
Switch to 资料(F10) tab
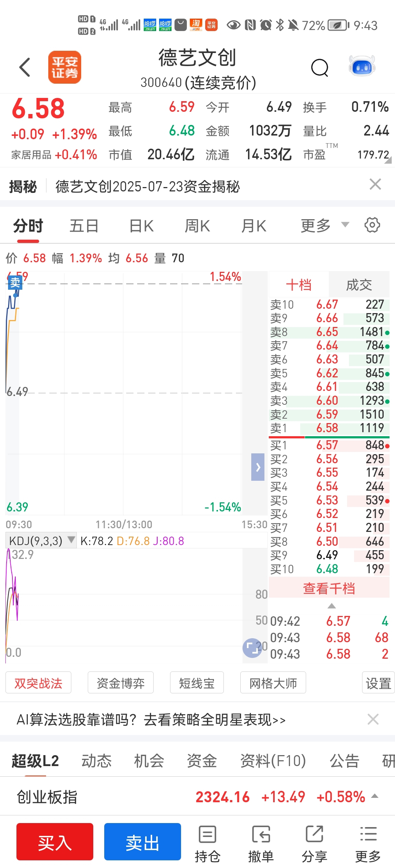coord(273,761)
